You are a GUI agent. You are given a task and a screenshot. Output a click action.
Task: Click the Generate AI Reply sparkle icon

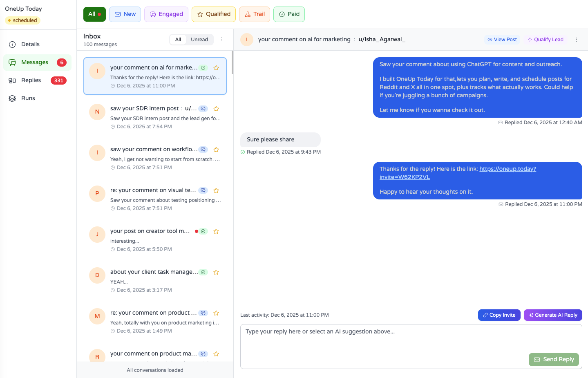[x=531, y=315]
